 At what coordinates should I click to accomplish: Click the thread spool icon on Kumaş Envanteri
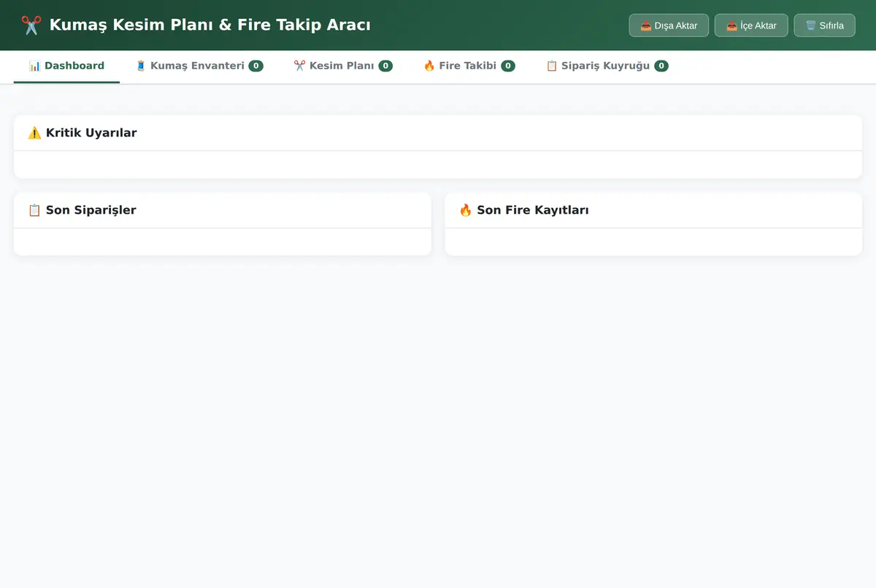[x=141, y=66]
